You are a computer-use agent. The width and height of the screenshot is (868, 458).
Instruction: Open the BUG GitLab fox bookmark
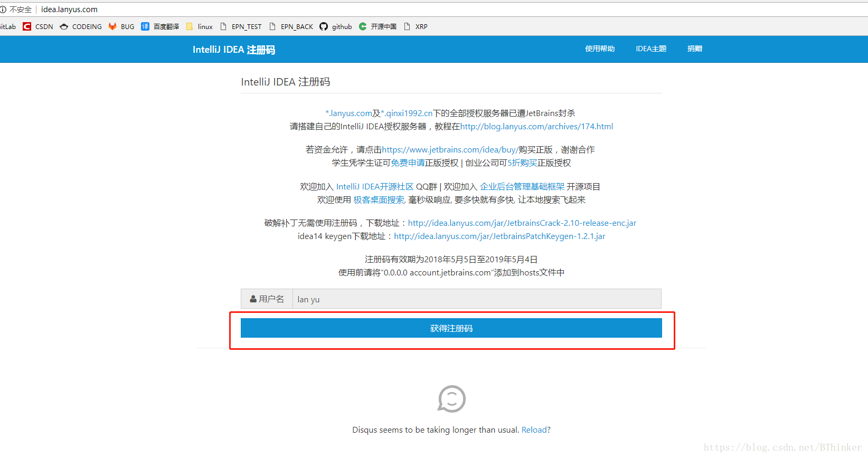[121, 26]
